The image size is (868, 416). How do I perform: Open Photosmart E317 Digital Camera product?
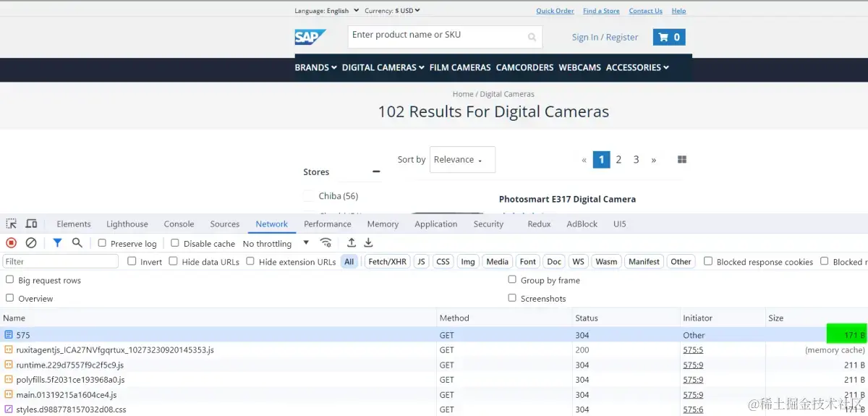click(x=567, y=199)
